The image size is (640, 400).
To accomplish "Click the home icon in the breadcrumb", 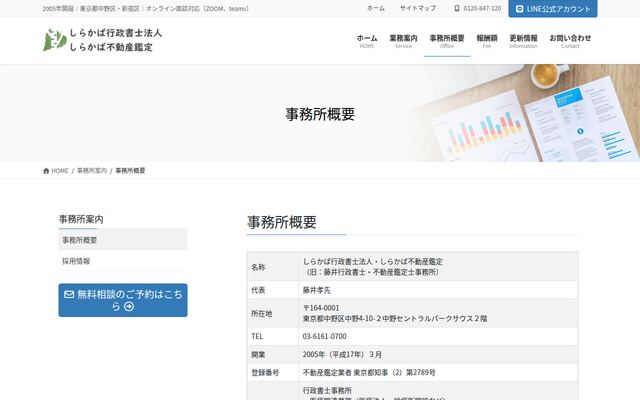I will point(46,171).
